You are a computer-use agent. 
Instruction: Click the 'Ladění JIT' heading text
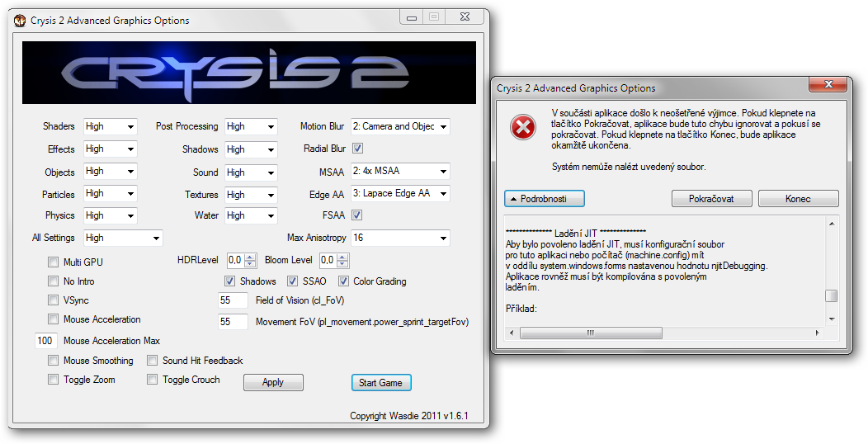[576, 233]
